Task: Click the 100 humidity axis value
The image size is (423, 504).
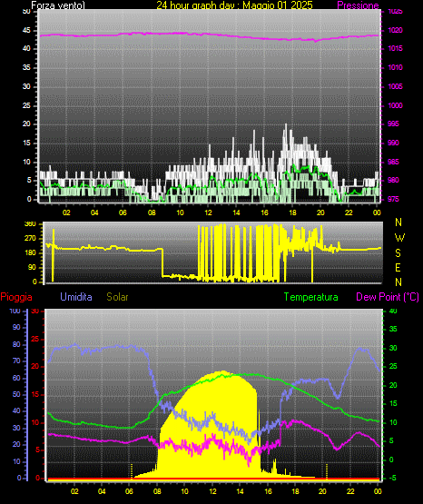Action: coord(15,311)
